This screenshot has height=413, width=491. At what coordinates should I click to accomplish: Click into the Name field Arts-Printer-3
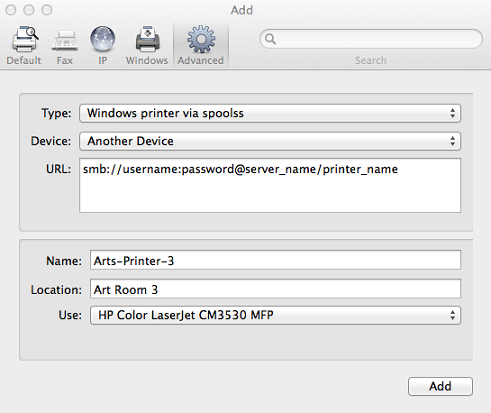pos(275,260)
